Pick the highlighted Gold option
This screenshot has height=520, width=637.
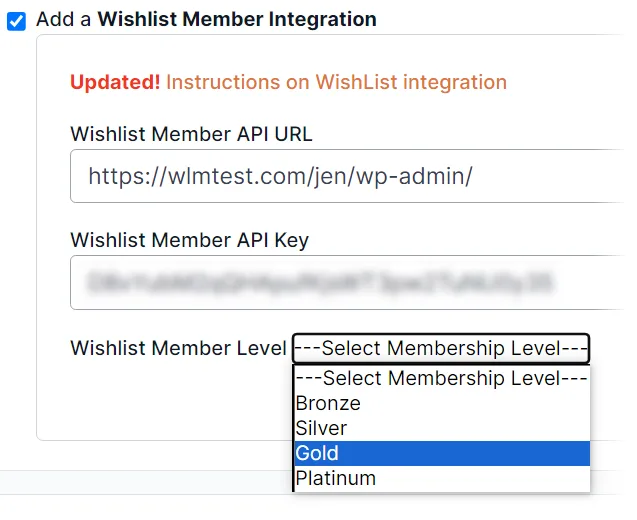point(441,454)
